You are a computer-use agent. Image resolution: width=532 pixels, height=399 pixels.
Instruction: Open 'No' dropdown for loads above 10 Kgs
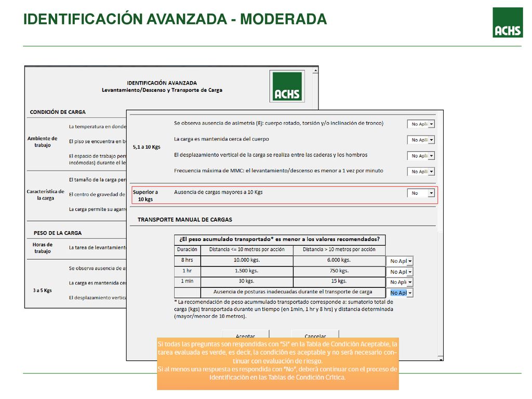pos(421,193)
